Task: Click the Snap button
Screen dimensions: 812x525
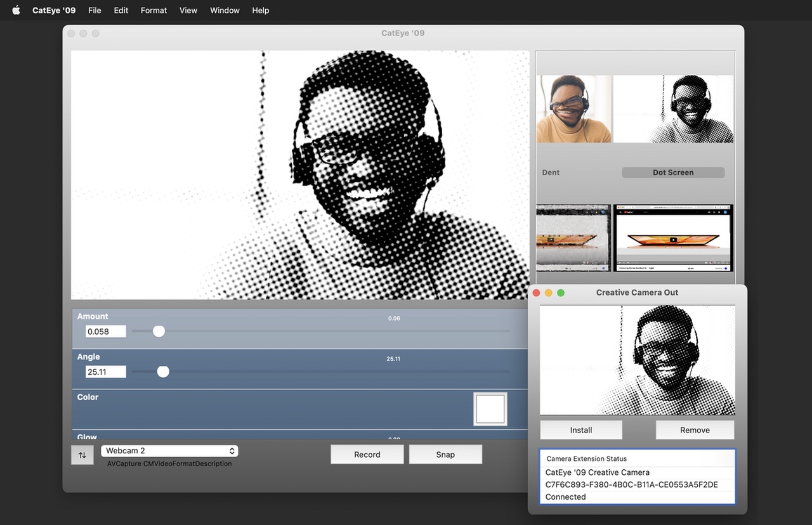Action: (x=445, y=455)
